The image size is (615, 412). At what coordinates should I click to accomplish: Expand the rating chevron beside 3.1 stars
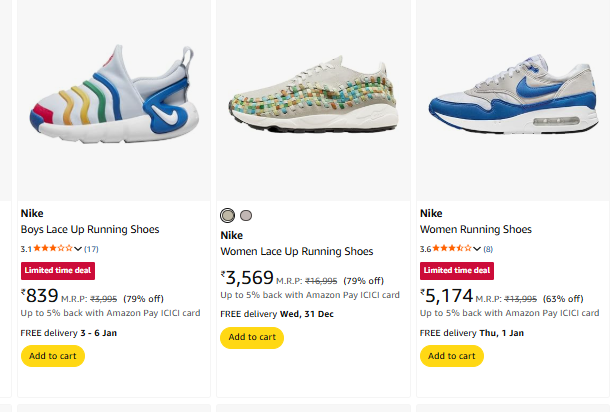[79, 248]
